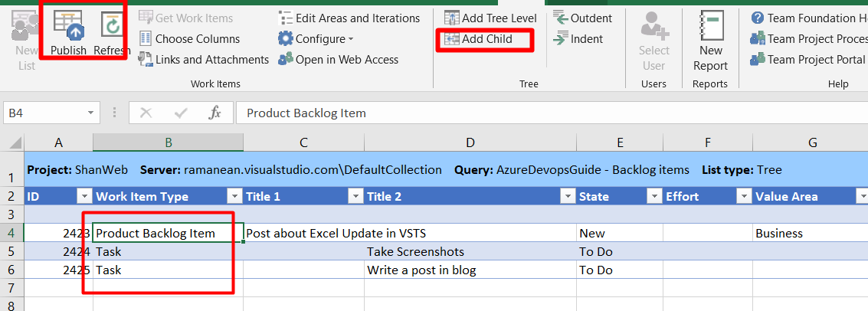The height and width of the screenshot is (311, 868).
Task: Open Effort column filter dropdown
Action: (x=744, y=196)
